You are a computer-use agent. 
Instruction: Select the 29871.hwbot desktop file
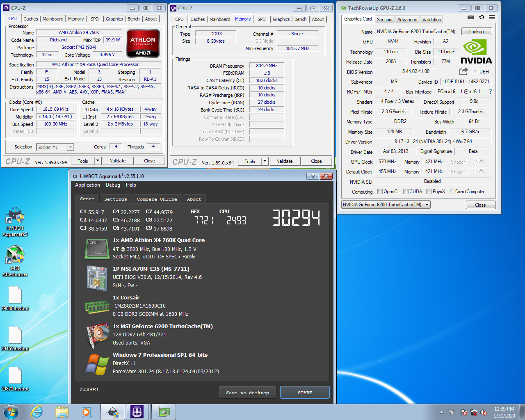15,379
